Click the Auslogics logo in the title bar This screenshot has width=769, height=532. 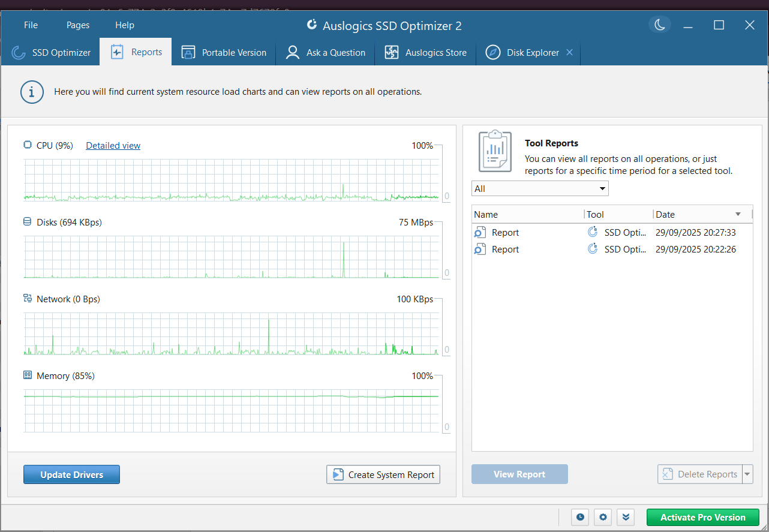[x=311, y=25]
